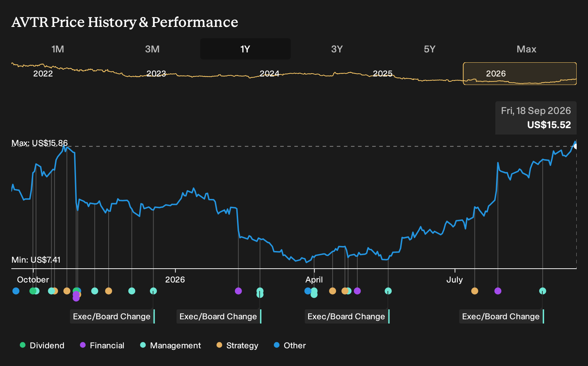Click the Strategy marker under the max price peak
The height and width of the screenshot is (366, 588).
(x=67, y=291)
